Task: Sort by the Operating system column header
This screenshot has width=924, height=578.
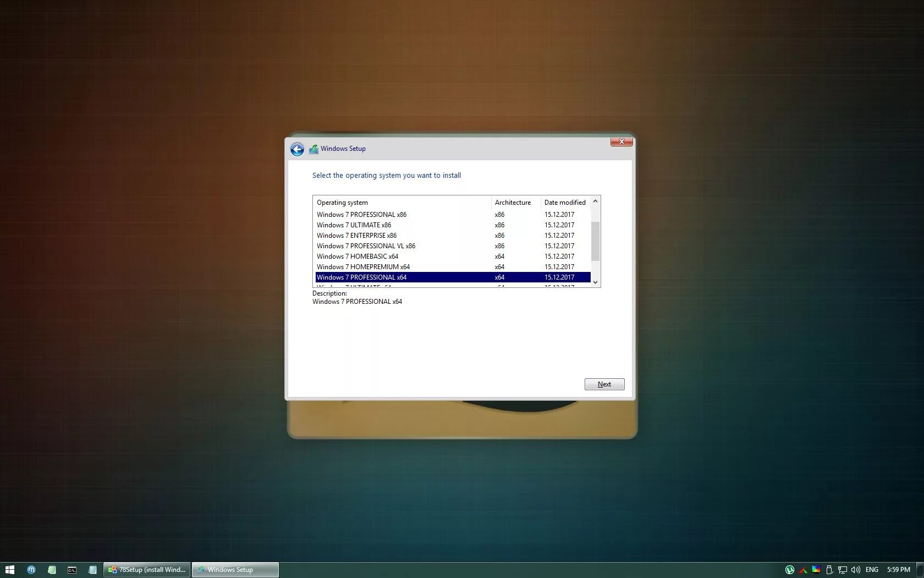Action: [x=402, y=203]
